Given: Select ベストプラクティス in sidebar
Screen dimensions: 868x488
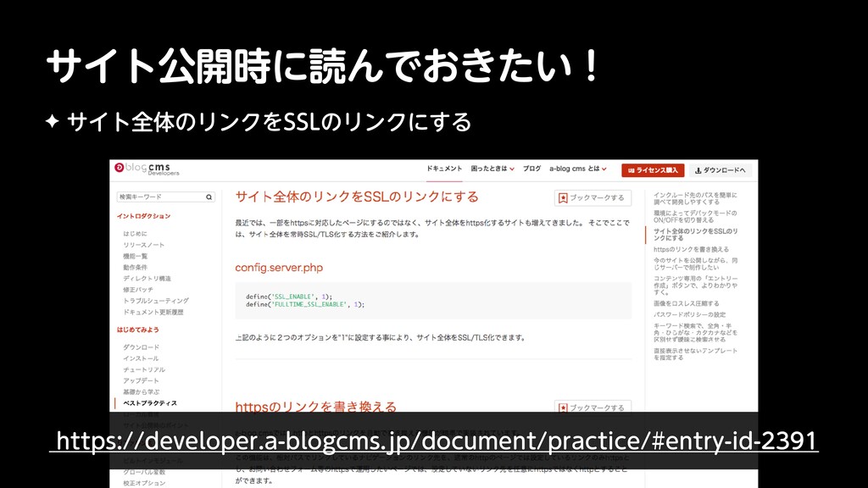Looking at the screenshot, I should (149, 402).
